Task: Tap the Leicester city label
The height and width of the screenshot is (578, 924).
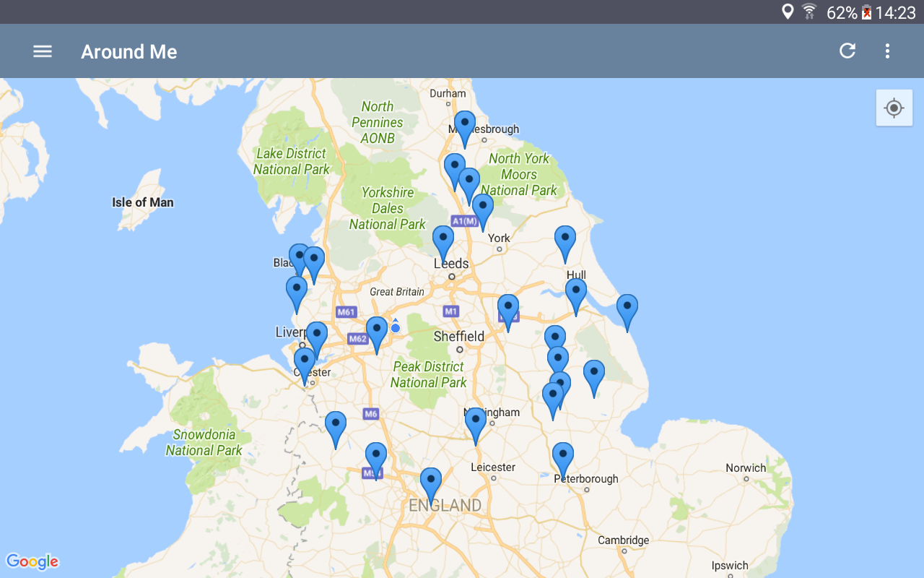Action: (493, 467)
